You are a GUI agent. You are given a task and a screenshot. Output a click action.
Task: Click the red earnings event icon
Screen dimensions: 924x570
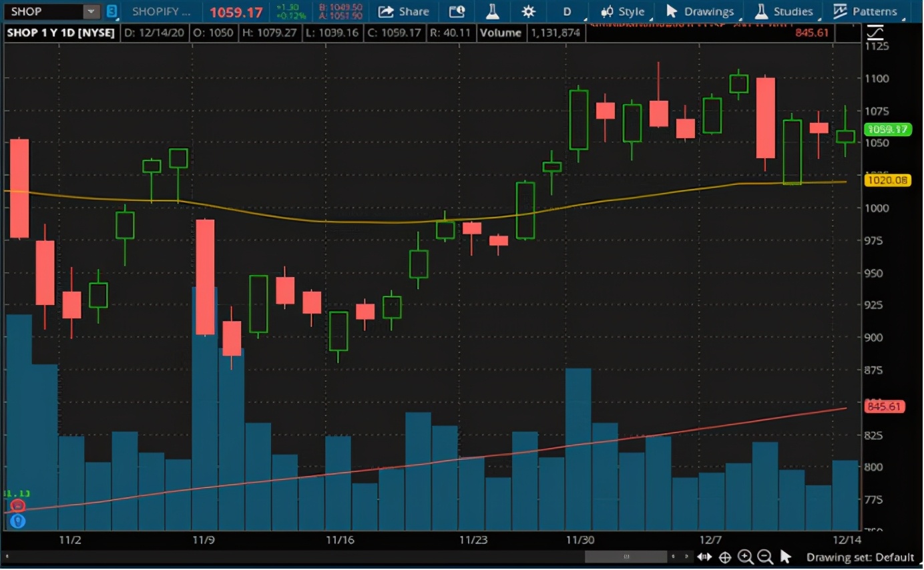(17, 506)
